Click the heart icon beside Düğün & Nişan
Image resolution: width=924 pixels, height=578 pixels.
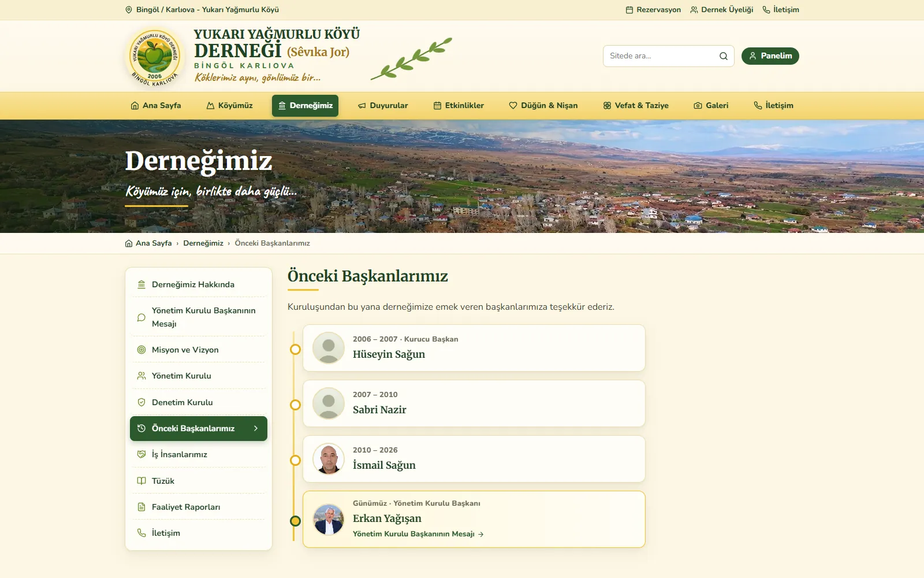point(513,106)
